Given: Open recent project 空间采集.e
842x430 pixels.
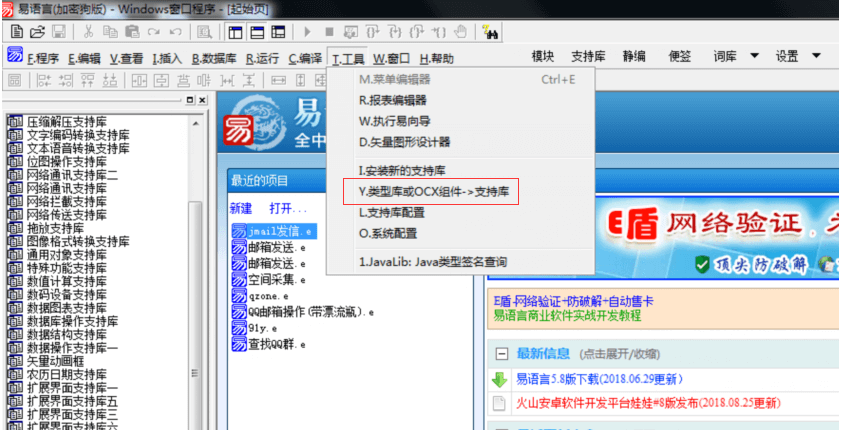Looking at the screenshot, I should click(268, 280).
